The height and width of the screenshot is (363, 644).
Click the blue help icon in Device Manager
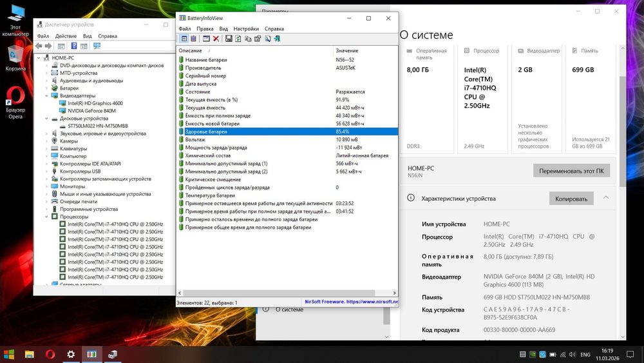(x=74, y=46)
